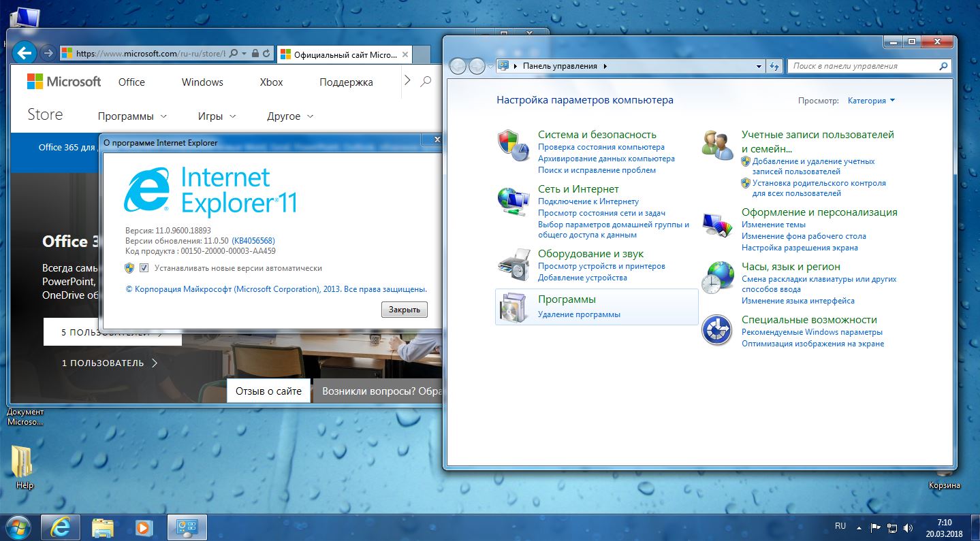Expand the Другое menu in Microsoft Store
The image size is (980, 541).
291,116
